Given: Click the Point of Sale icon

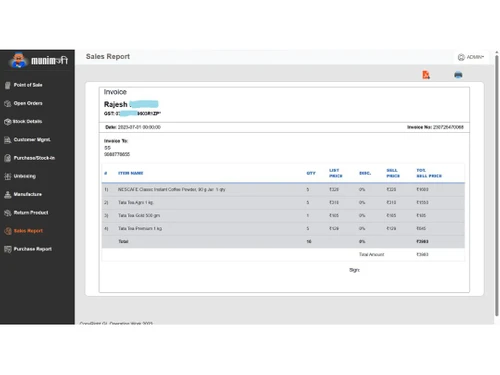Looking at the screenshot, I should (x=8, y=85).
